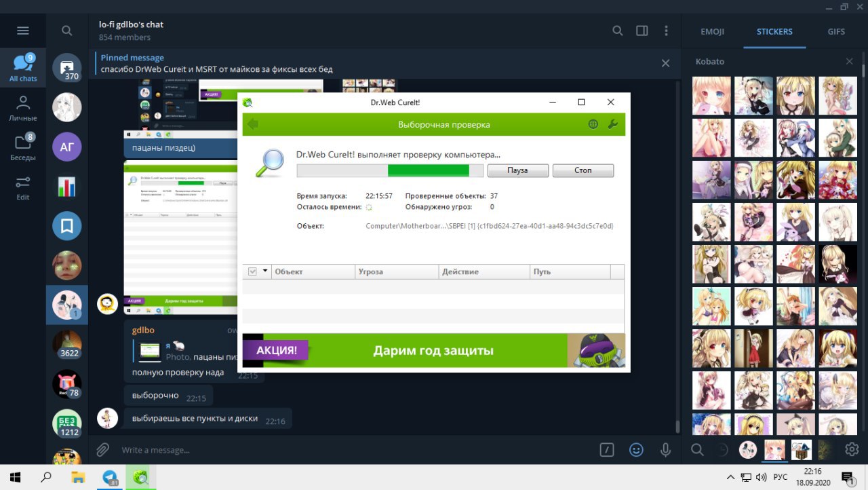Screen dimensions: 868x490
Task: Open the chat with 1212 unread badge
Action: click(67, 423)
